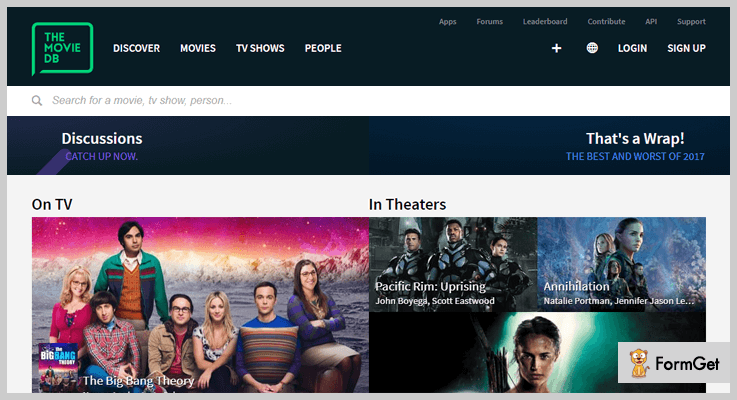Click The Movie DB logo

[x=62, y=48]
